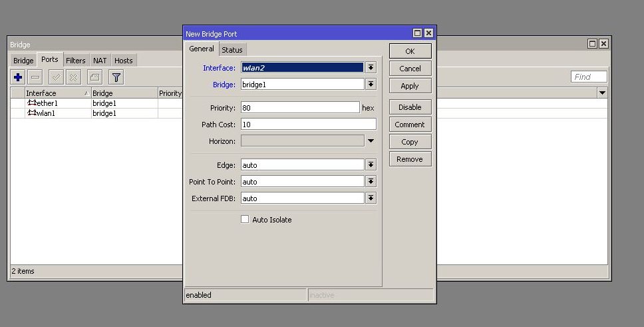644x327 pixels.
Task: Sort by the Priority column header
Action: coord(170,93)
